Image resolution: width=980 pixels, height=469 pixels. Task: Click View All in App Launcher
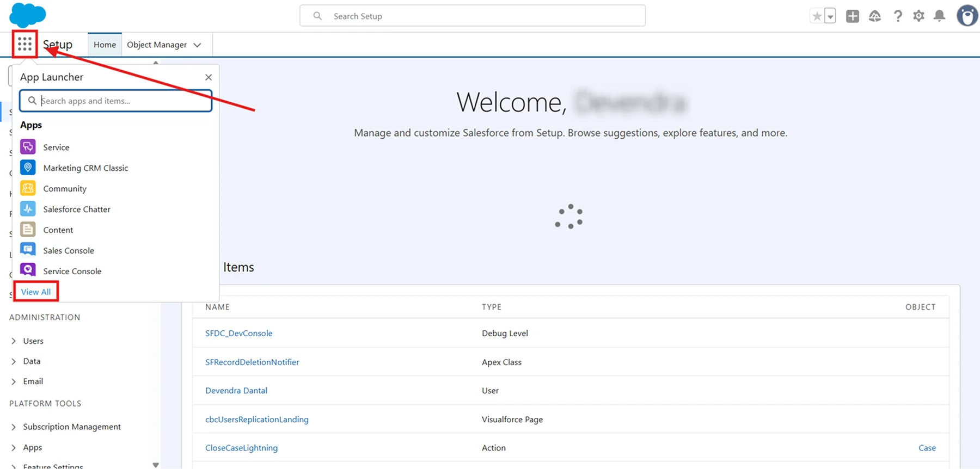[x=36, y=292]
